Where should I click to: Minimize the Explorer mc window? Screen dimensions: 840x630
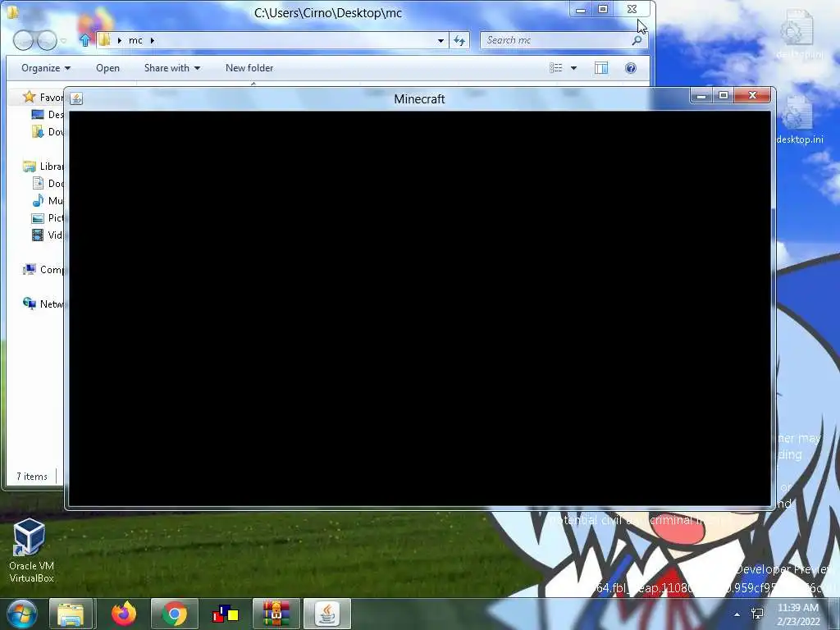point(581,10)
